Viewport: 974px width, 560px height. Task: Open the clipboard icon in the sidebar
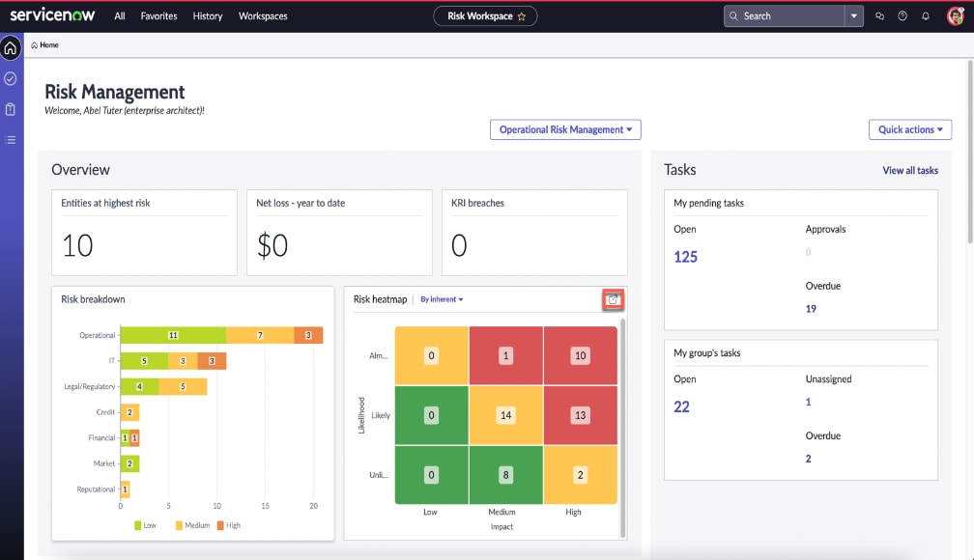pos(10,109)
